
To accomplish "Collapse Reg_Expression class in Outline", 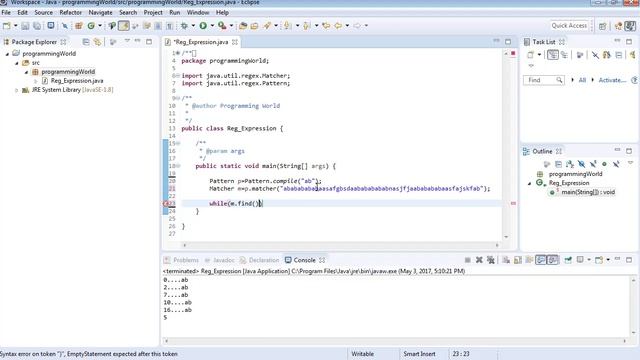I will pyautogui.click(x=529, y=183).
